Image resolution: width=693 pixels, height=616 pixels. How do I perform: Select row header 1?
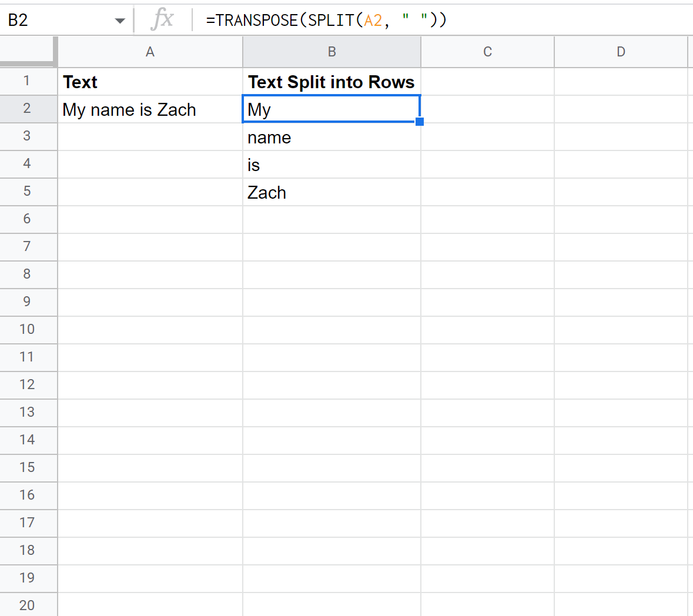click(x=28, y=82)
